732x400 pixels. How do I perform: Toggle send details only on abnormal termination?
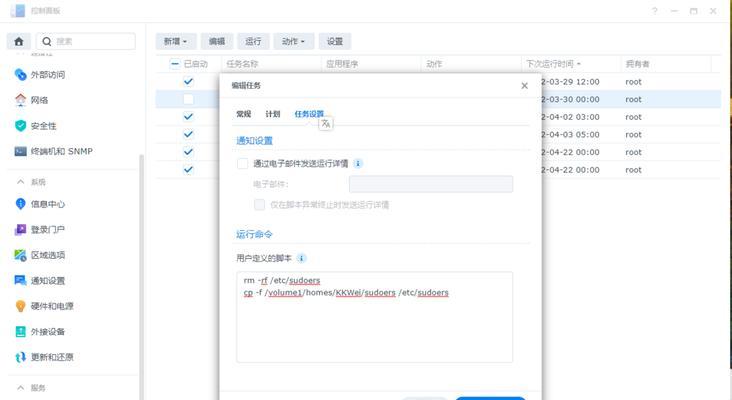260,204
